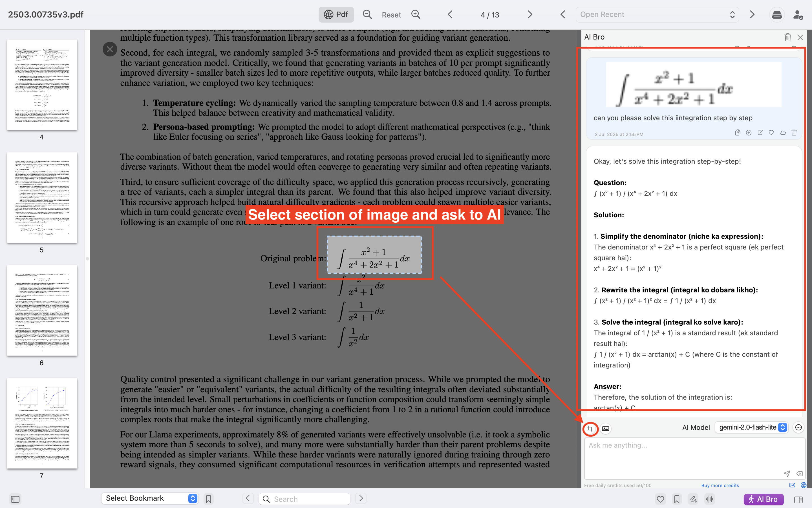Image resolution: width=812 pixels, height=508 pixels.
Task: Go to previous search result
Action: click(x=248, y=498)
